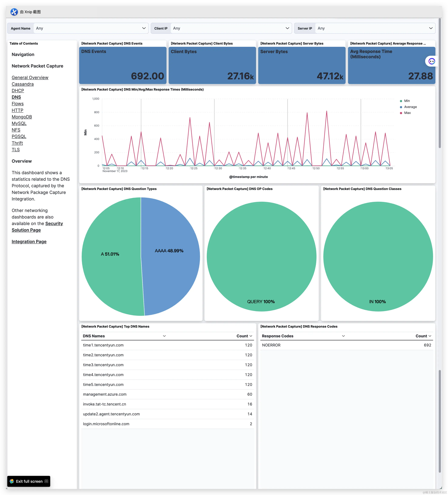Toggle the Average series in chart legend

(410, 107)
